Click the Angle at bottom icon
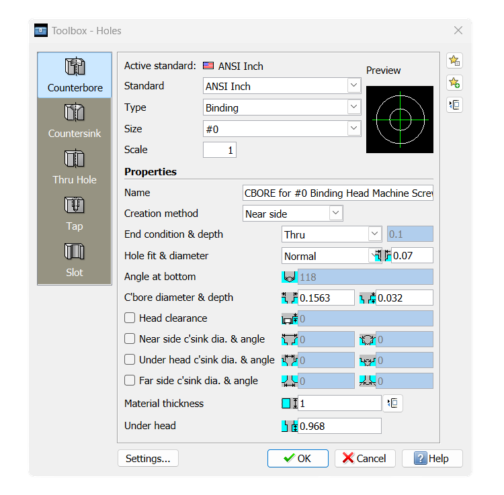 point(289,277)
